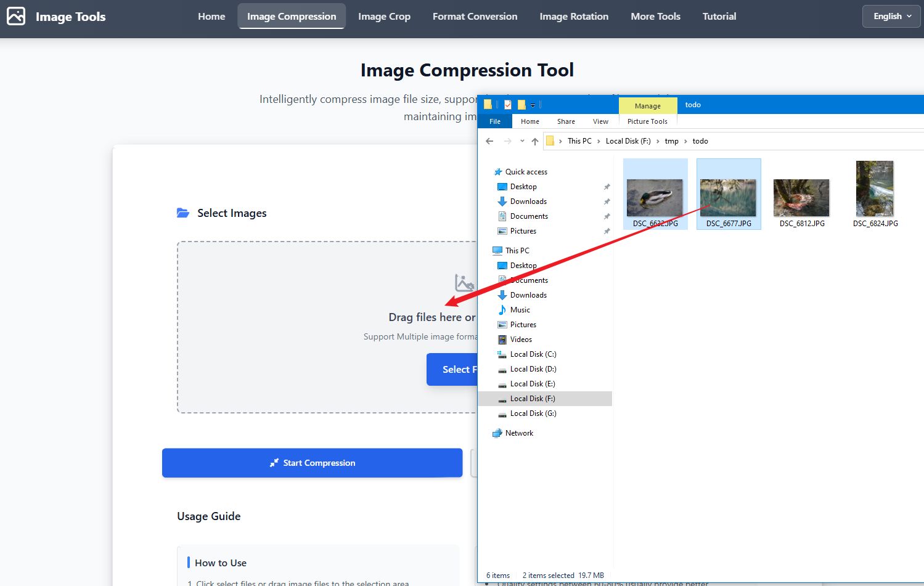Open the quick access toolbar customize arrow
Screen dimensions: 924x586
[533, 105]
